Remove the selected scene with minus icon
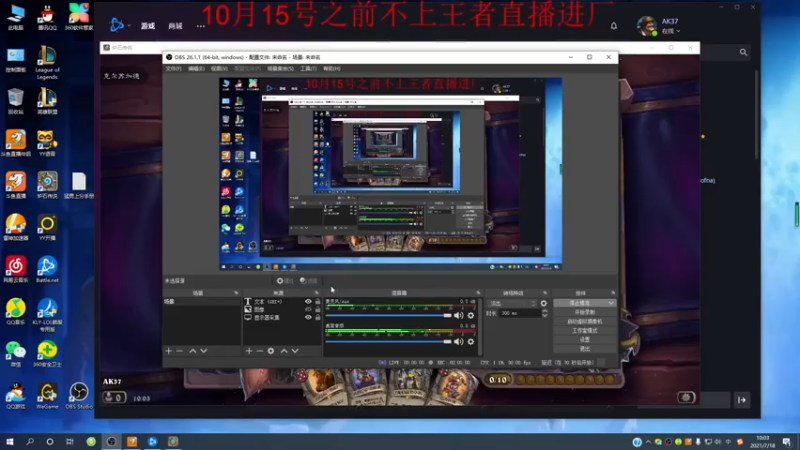The height and width of the screenshot is (450, 800). click(x=180, y=351)
